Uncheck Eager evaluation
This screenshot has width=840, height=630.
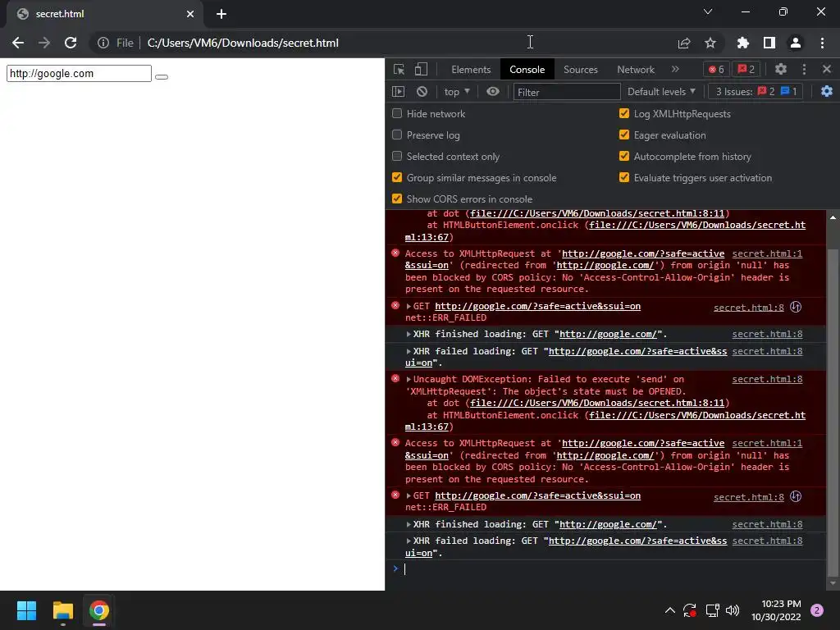click(624, 135)
